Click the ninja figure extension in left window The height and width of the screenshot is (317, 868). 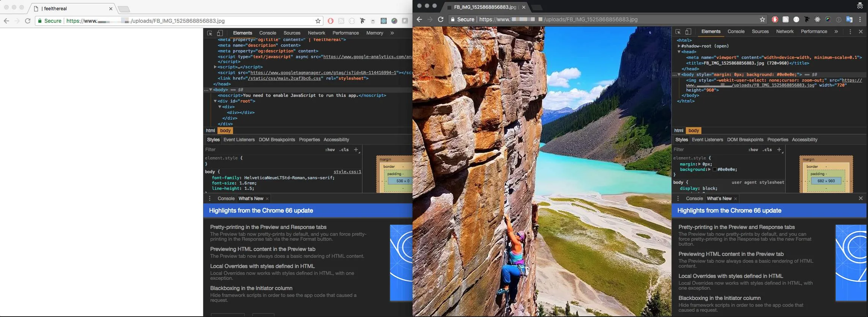(362, 21)
